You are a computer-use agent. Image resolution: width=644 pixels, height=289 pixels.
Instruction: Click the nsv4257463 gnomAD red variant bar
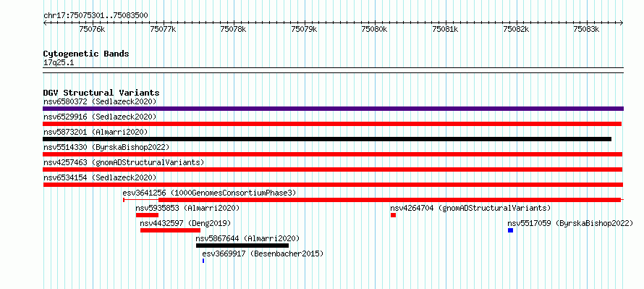pos(333,169)
